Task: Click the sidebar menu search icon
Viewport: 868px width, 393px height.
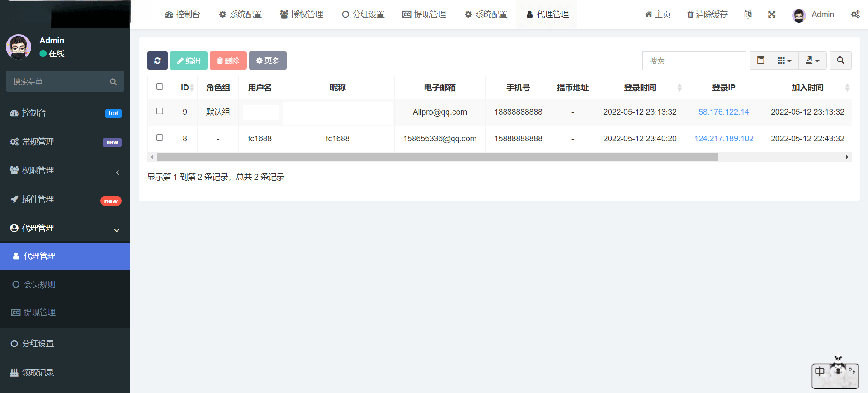Action: 113,82
